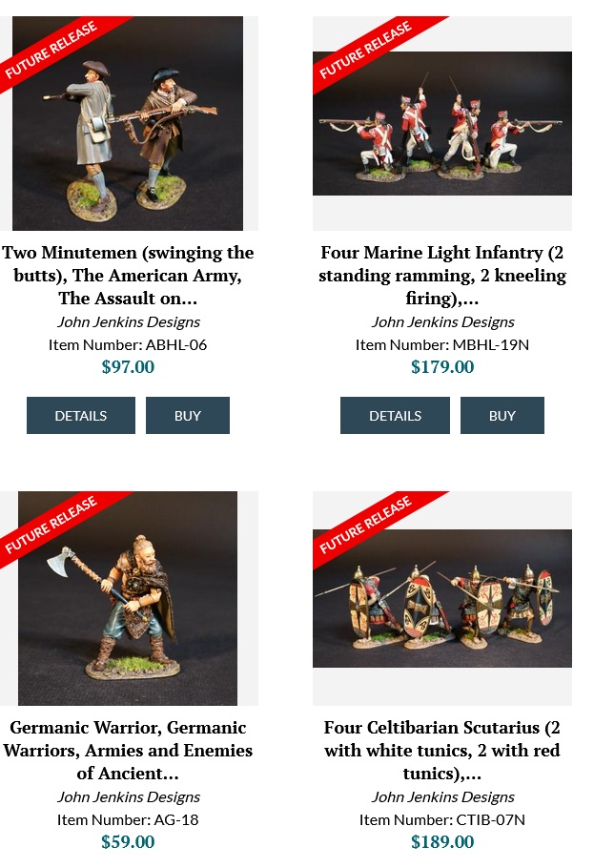Buy the Two Minutemen set
The image size is (594, 868).
click(x=188, y=415)
